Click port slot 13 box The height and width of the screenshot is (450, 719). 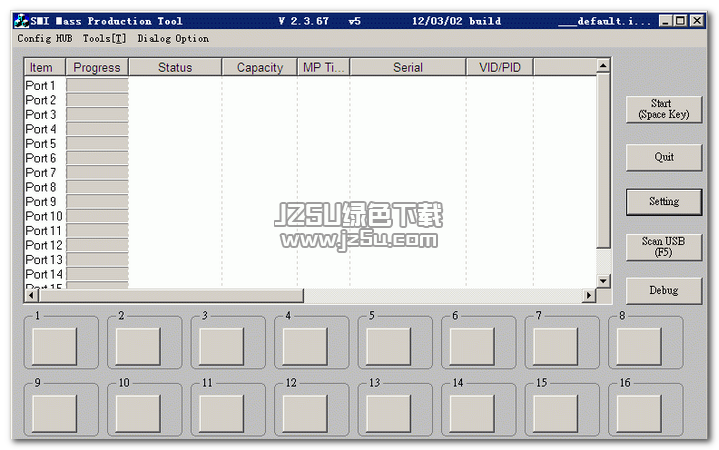(388, 414)
